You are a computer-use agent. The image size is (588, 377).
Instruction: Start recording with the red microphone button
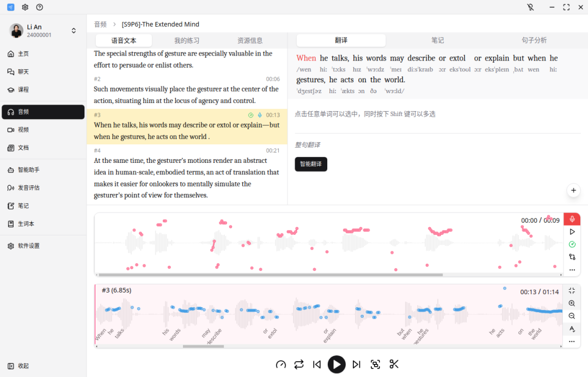(x=572, y=218)
